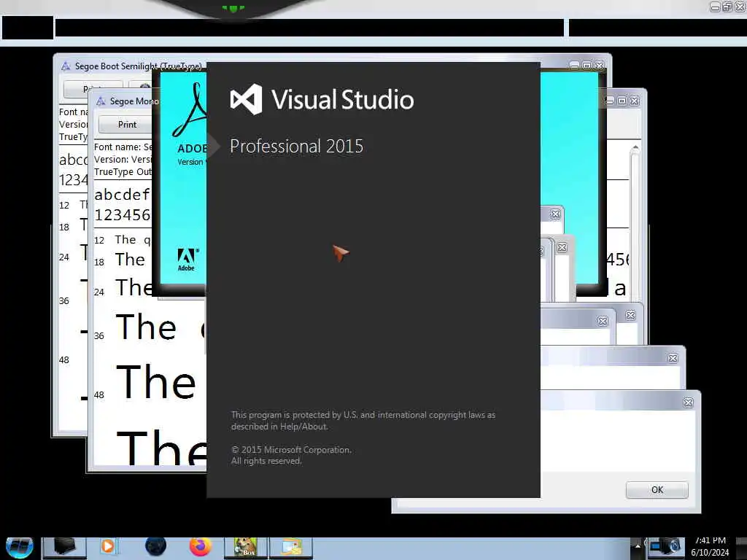This screenshot has height=560, width=747.
Task: Click the 2015 Microsoft Corporation copyright text
Action: click(291, 449)
